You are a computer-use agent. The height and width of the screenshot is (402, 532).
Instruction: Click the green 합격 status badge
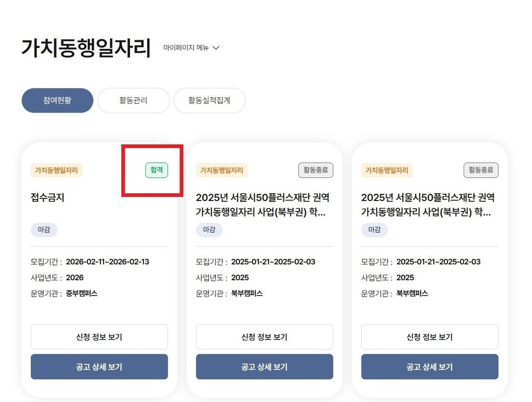pyautogui.click(x=156, y=171)
